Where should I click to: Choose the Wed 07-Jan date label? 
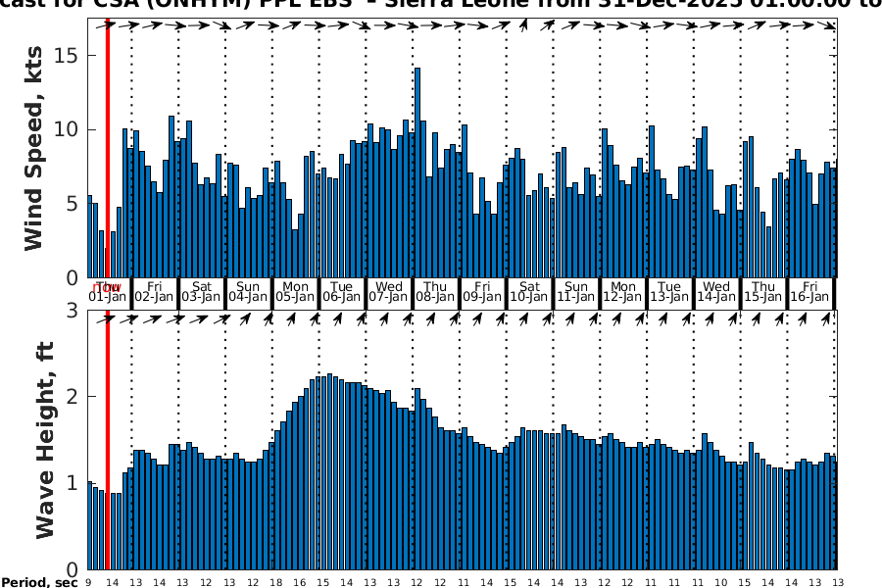tap(389, 291)
